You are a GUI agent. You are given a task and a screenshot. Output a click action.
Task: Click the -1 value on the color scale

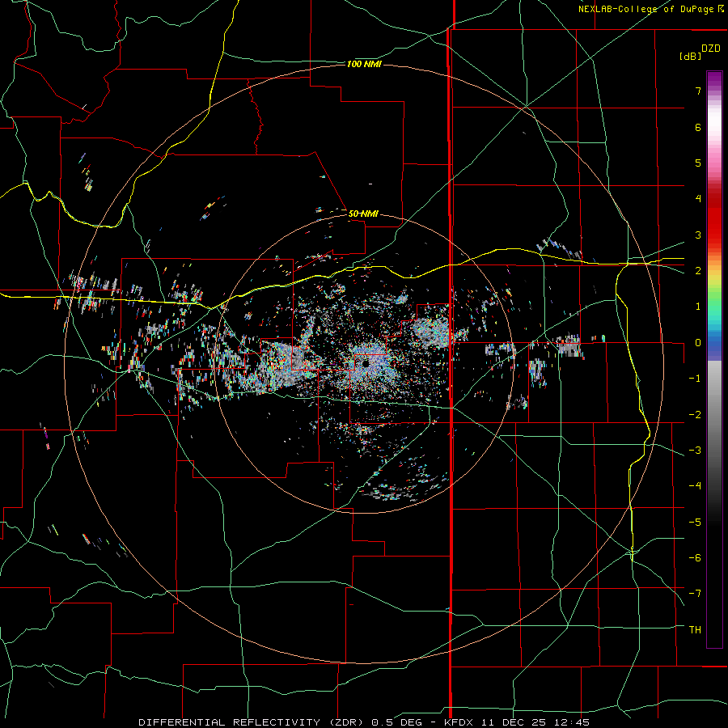(695, 379)
